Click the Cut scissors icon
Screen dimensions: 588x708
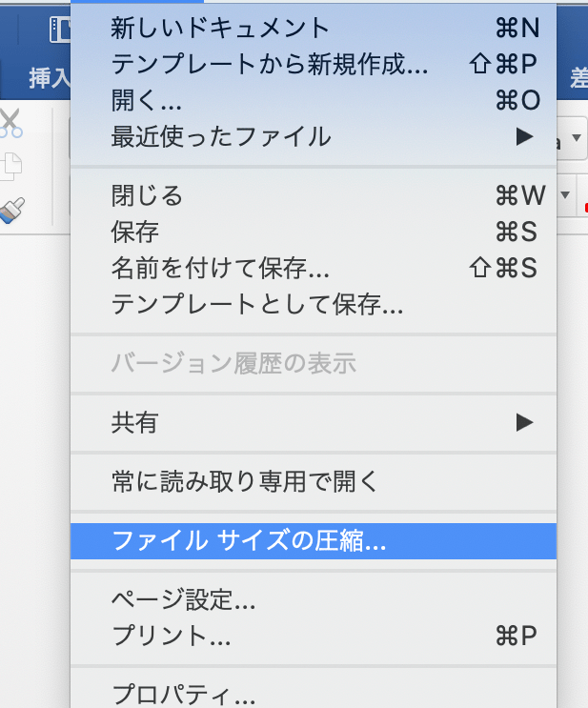10,123
